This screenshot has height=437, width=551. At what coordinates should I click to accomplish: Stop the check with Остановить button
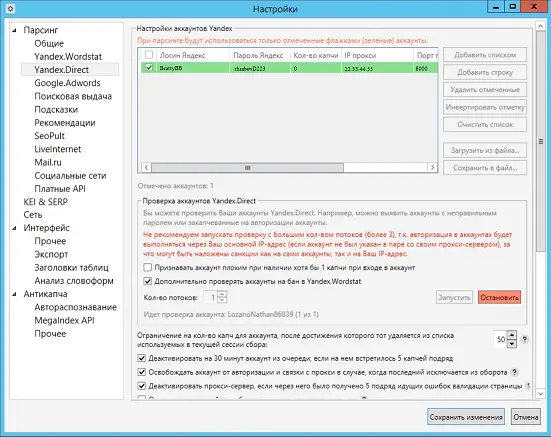pyautogui.click(x=499, y=298)
